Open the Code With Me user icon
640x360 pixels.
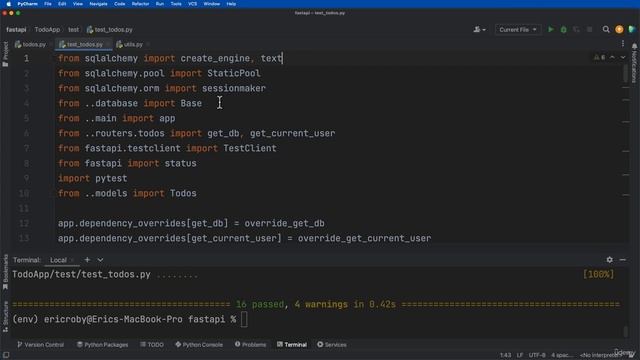[x=479, y=29]
